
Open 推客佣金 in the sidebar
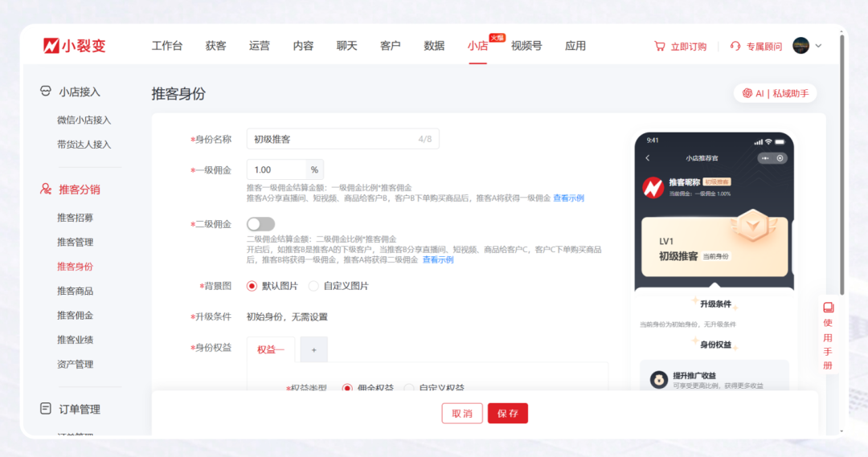coord(75,315)
